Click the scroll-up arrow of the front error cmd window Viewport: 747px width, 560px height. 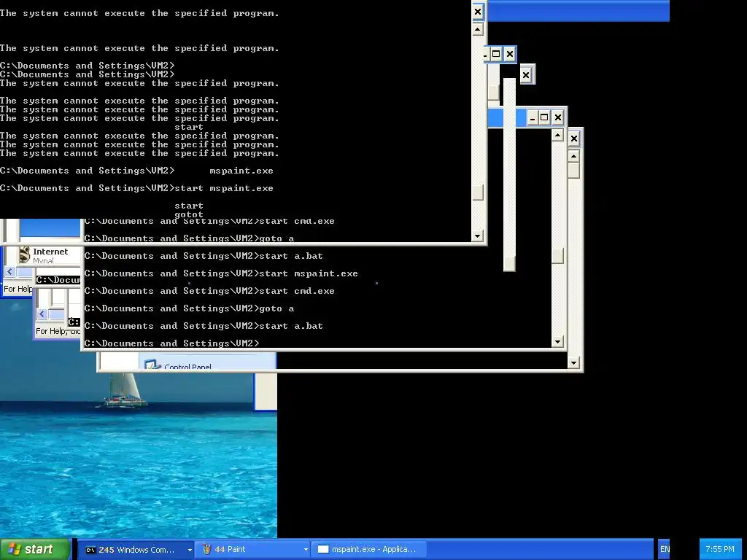pos(478,29)
